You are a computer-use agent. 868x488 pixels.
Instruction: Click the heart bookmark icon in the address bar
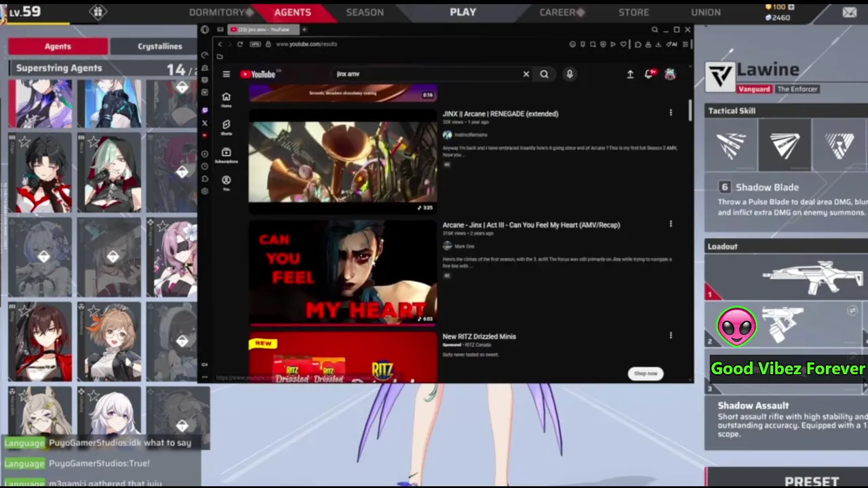[623, 44]
